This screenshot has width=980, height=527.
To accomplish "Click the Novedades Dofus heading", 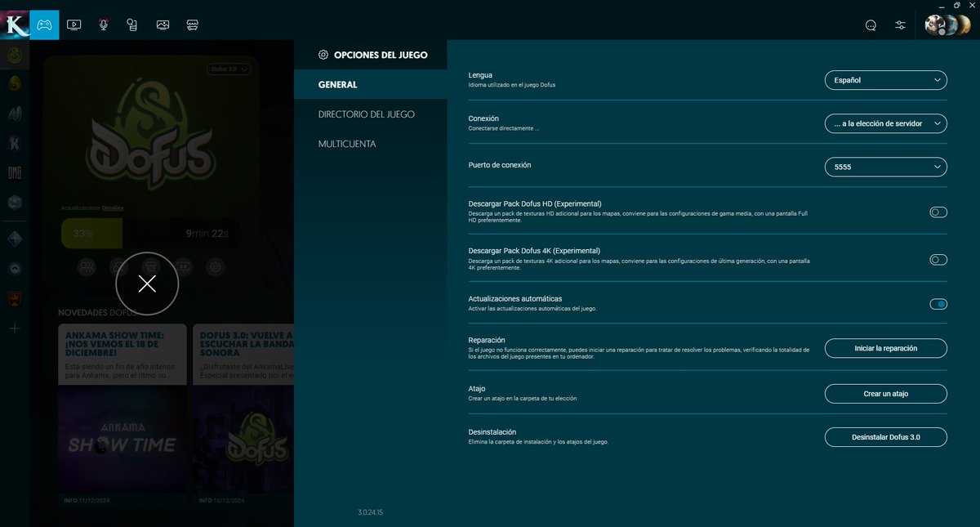I will 96,313.
